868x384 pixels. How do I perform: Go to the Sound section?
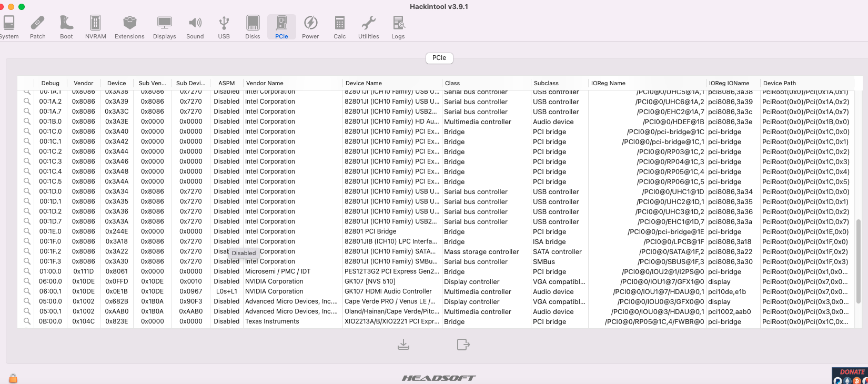pos(195,27)
